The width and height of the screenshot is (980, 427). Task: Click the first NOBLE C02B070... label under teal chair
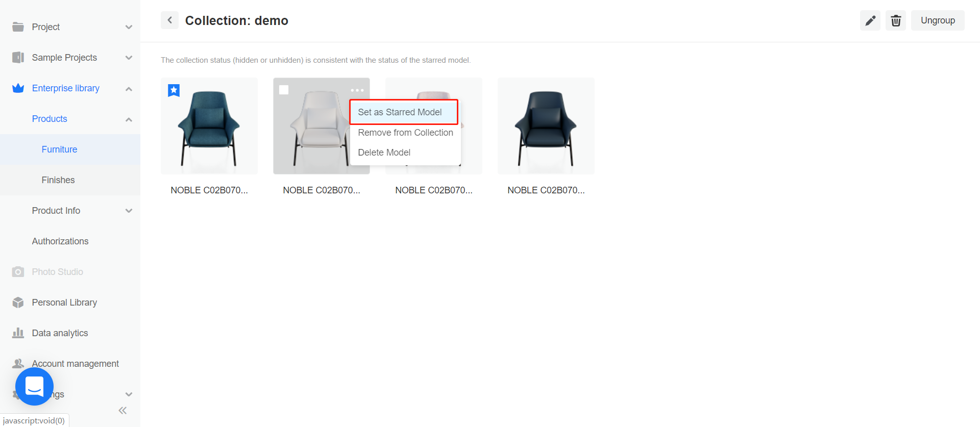[209, 190]
